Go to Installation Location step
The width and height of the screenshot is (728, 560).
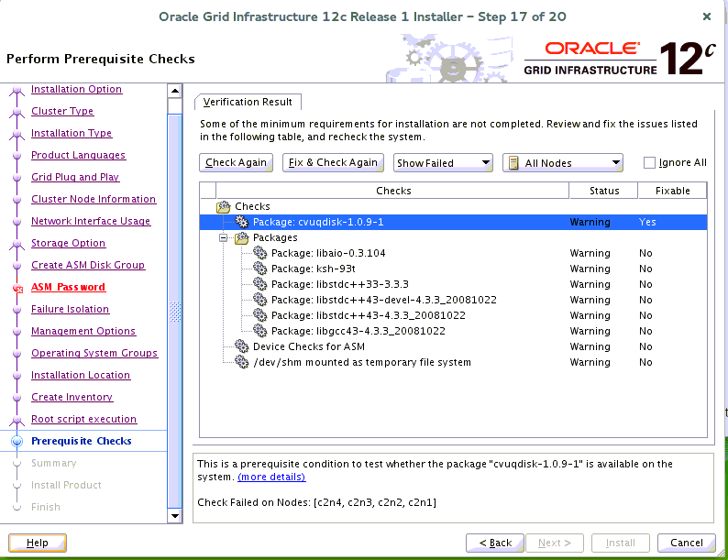pyautogui.click(x=81, y=375)
